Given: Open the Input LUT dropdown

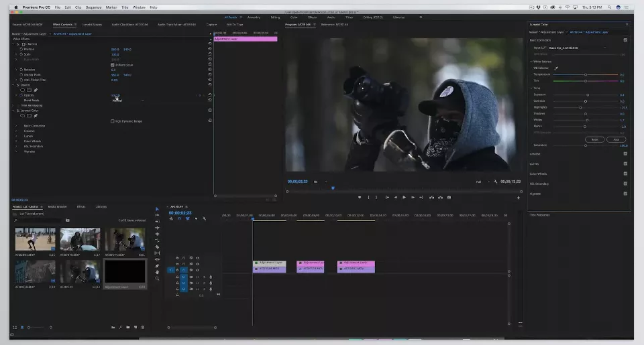Looking at the screenshot, I should click(577, 48).
